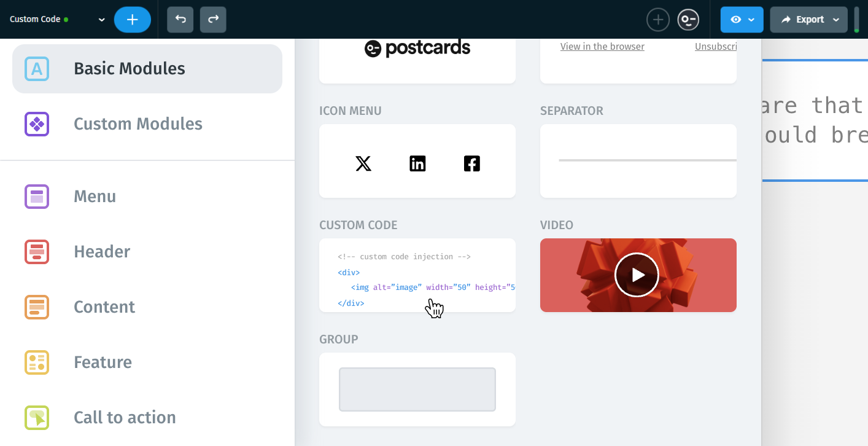Click the monospace text block in the canvas

815,120
